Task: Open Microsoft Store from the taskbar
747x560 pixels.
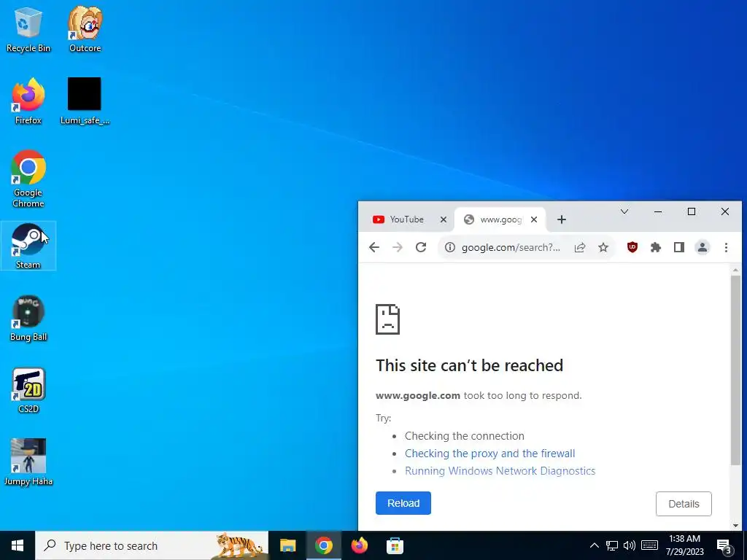Action: [x=395, y=545]
